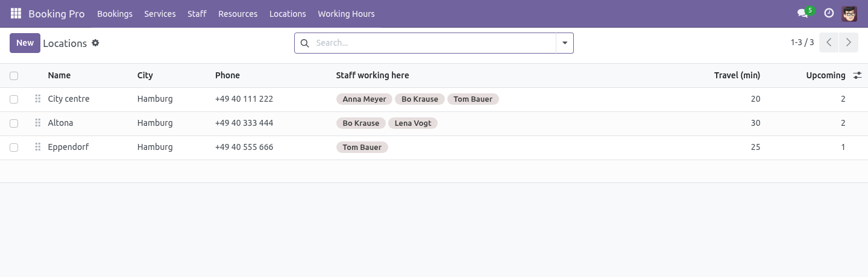The height and width of the screenshot is (277, 868).
Task: Open the Locations menu
Action: coord(288,13)
